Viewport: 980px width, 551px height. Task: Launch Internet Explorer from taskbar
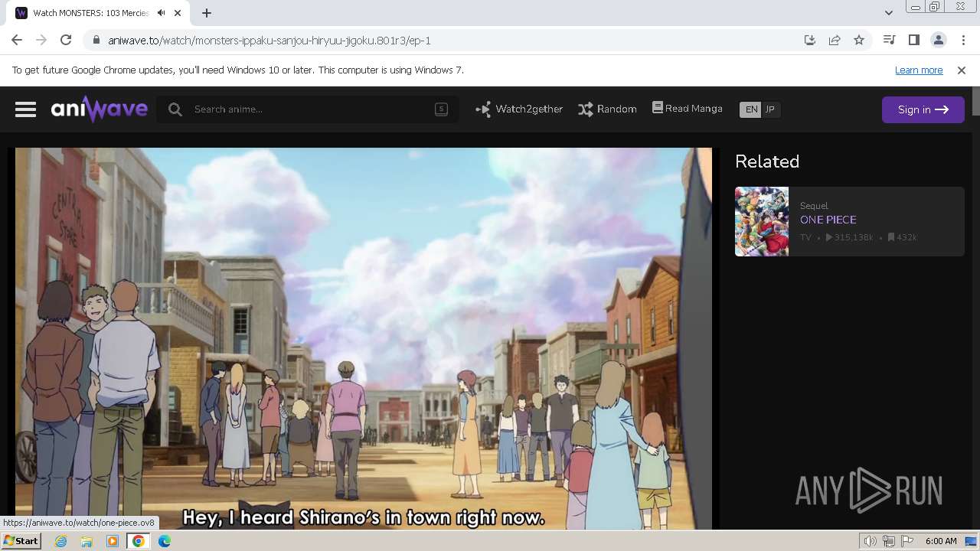(x=60, y=541)
